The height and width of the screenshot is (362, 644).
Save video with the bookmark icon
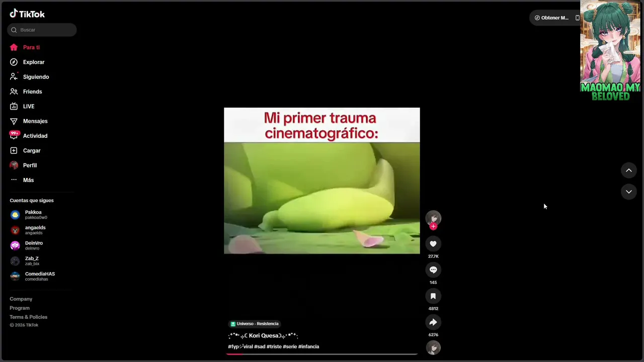click(x=433, y=296)
